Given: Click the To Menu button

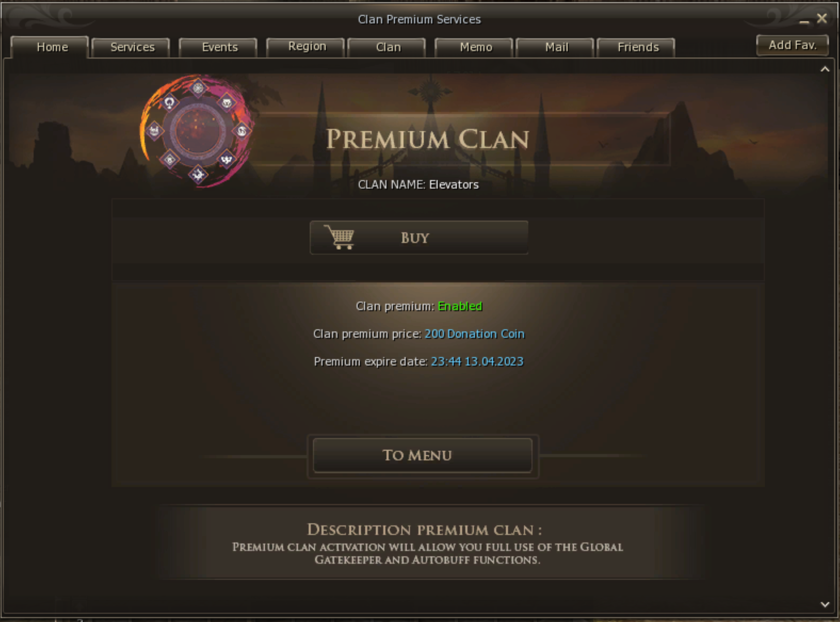Looking at the screenshot, I should 423,455.
